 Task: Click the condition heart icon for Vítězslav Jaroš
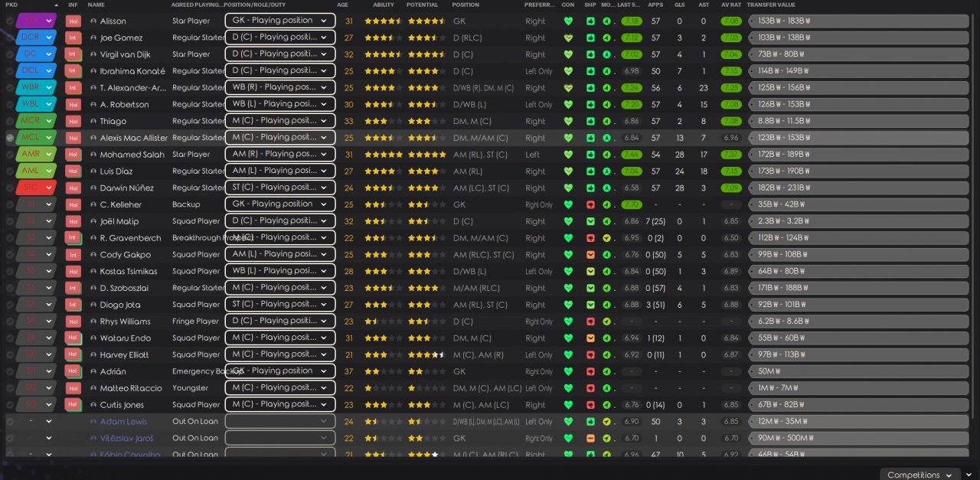[568, 439]
